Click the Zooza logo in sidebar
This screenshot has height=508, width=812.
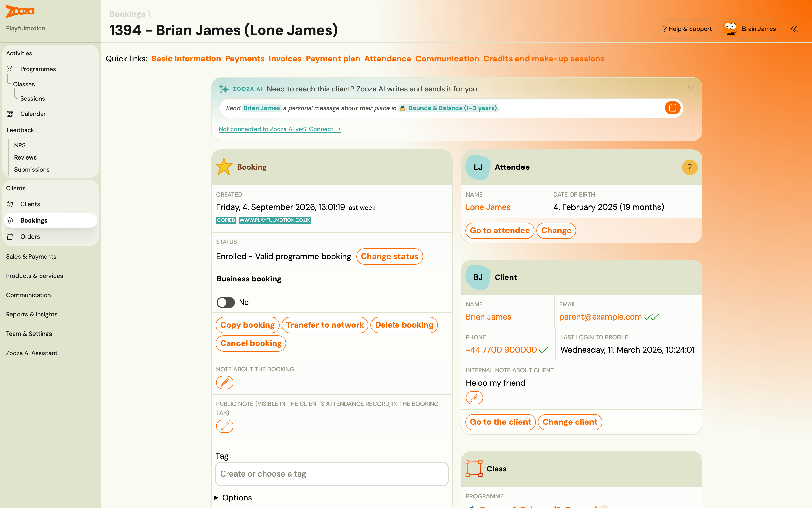pyautogui.click(x=20, y=11)
